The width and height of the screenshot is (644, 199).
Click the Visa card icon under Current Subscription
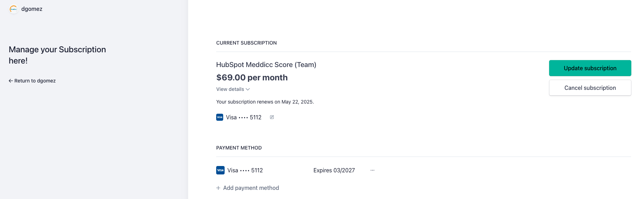coord(220,117)
